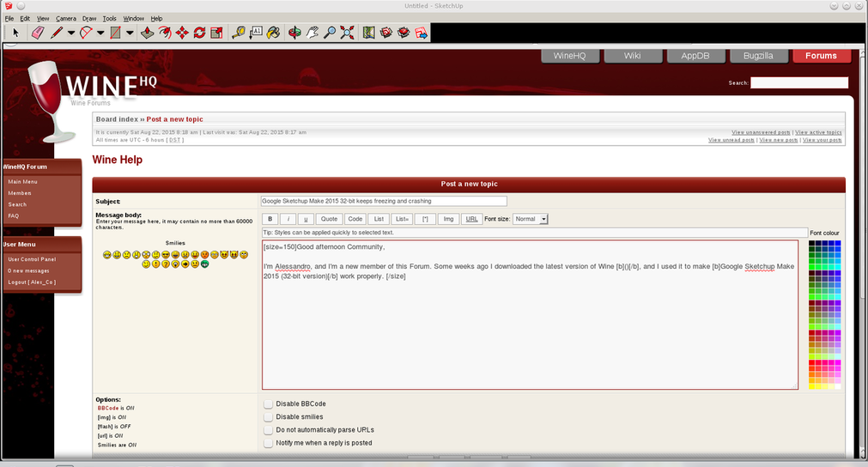Select the Orbit camera tool
The height and width of the screenshot is (467, 868).
[295, 33]
